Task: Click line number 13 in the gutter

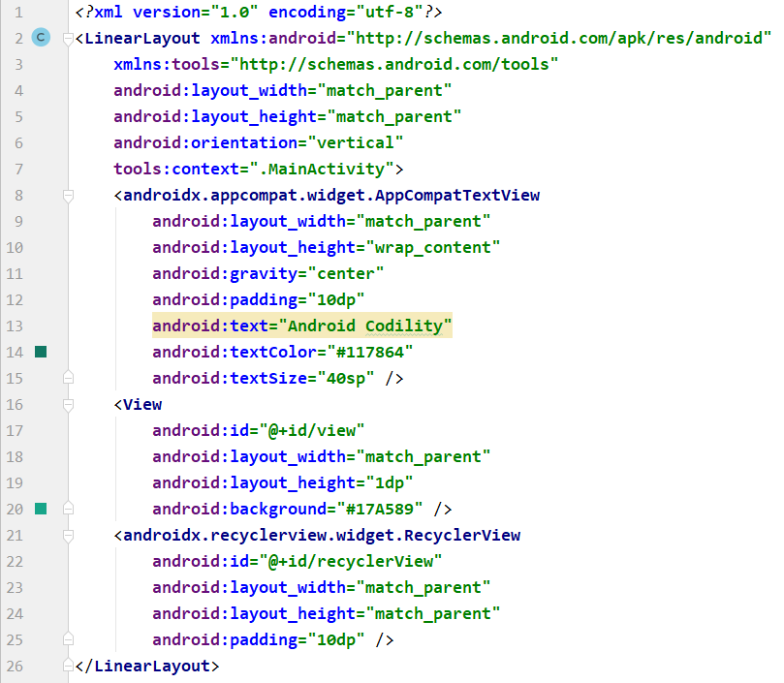Action: 15,326
